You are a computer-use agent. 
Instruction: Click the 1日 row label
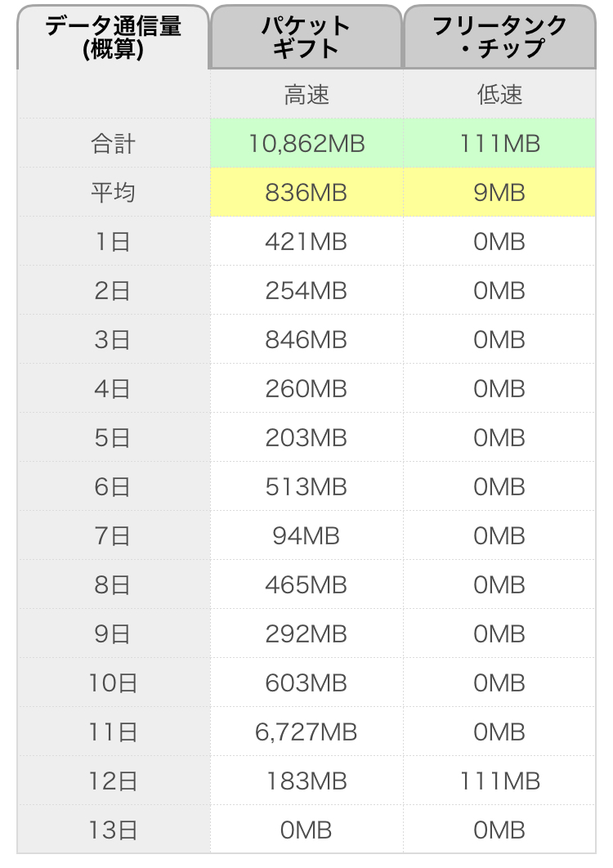113,242
